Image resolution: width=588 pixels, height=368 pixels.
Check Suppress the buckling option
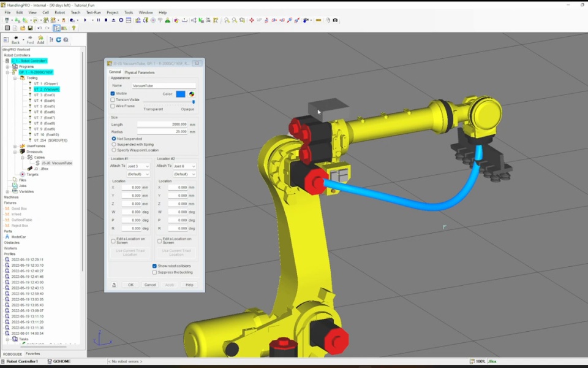pos(154,272)
